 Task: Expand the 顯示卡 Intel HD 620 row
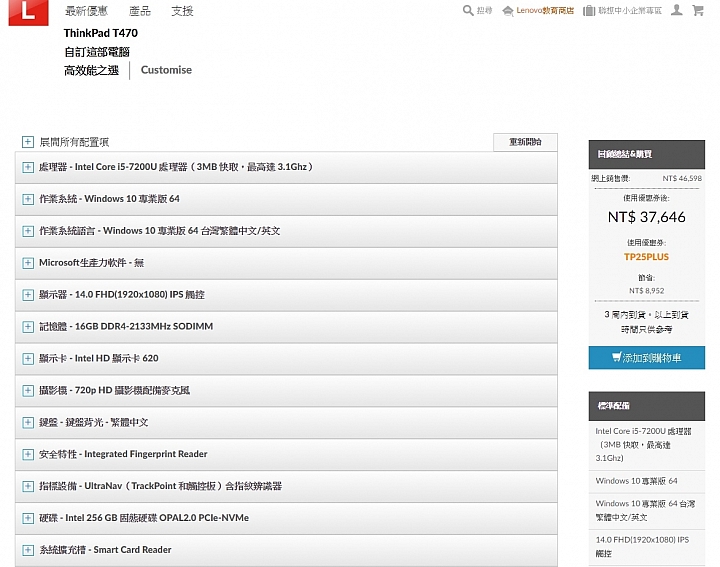286,359
